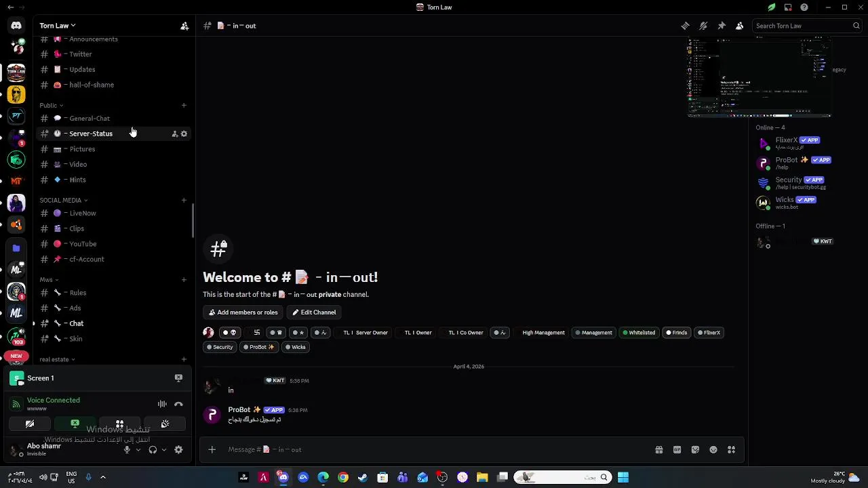The height and width of the screenshot is (488, 868).
Task: Open the sticker picker
Action: [x=695, y=449]
